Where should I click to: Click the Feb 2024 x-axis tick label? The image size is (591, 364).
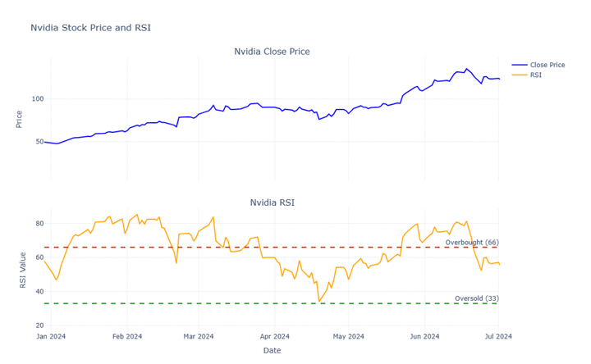[126, 335]
